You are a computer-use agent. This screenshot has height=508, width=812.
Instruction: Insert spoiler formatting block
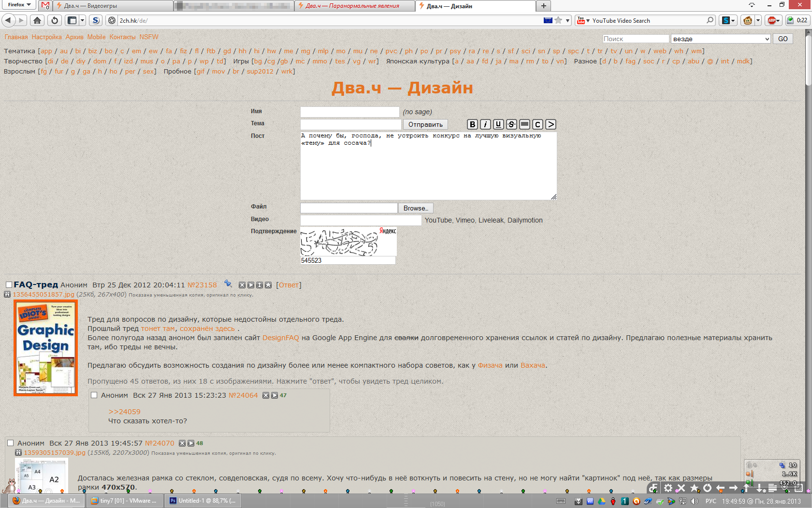(x=525, y=124)
